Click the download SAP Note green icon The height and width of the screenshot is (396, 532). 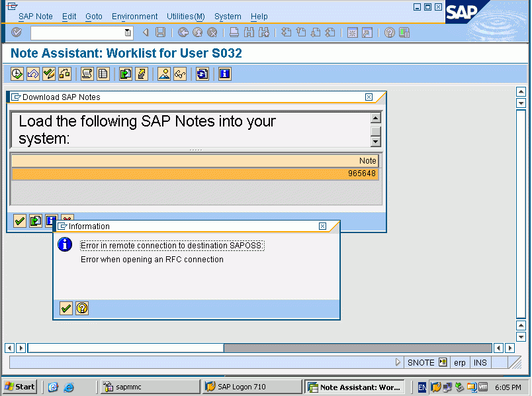coord(126,74)
